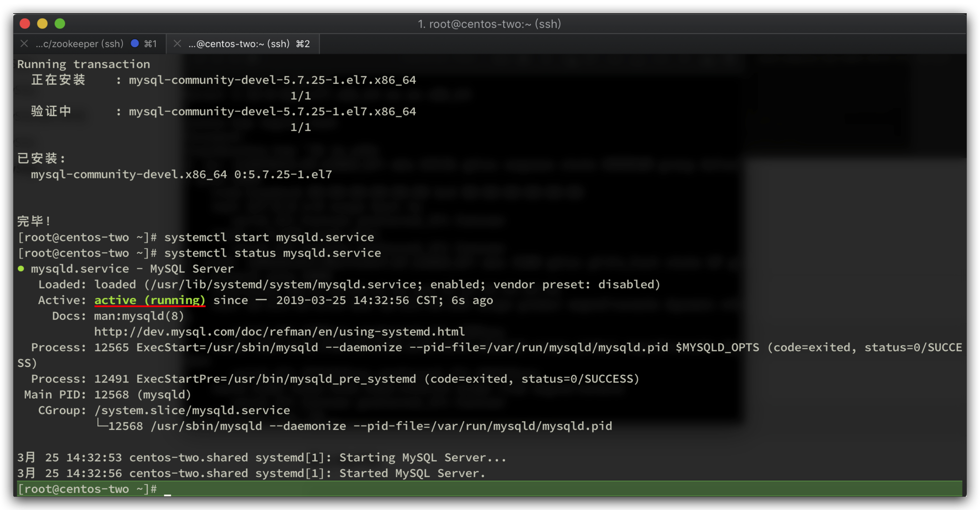The image size is (980, 510).
Task: Click the green full-screen traffic light
Action: (60, 24)
